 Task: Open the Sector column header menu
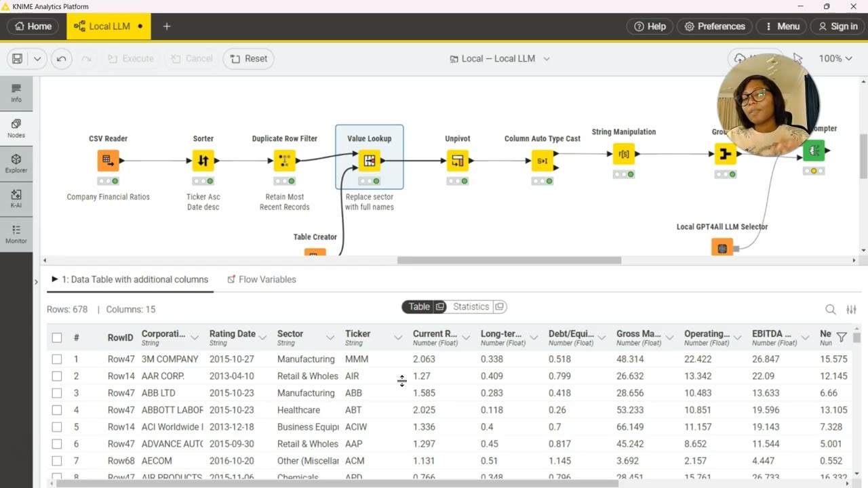(330, 337)
